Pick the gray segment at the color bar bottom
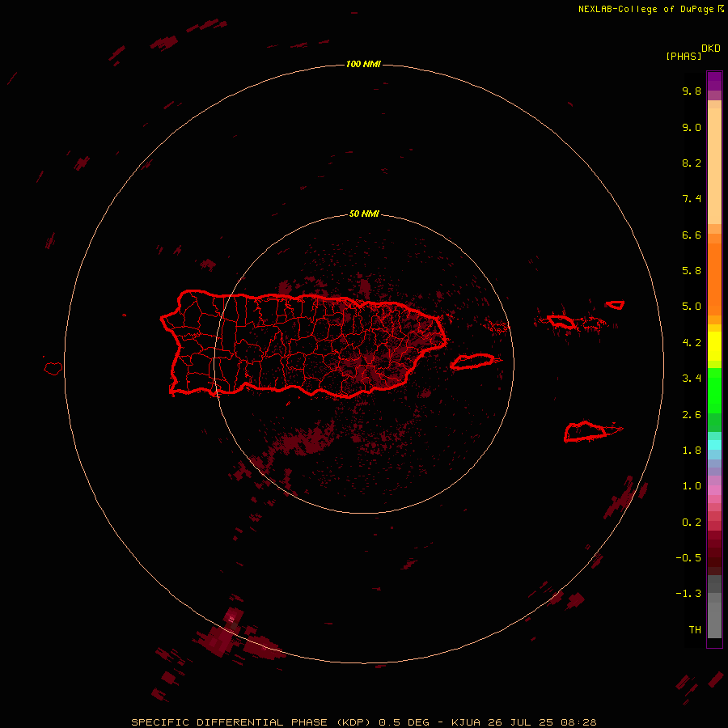The height and width of the screenshot is (728, 728). (714, 616)
